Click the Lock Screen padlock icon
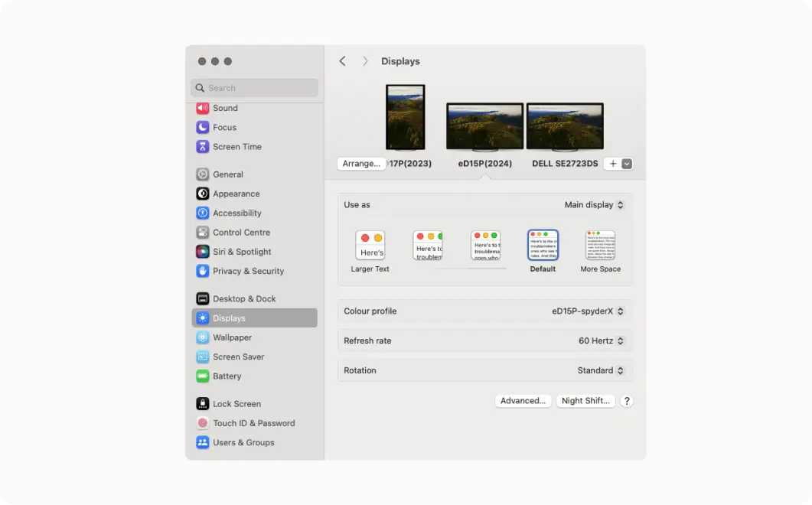This screenshot has height=505, width=812. point(203,404)
